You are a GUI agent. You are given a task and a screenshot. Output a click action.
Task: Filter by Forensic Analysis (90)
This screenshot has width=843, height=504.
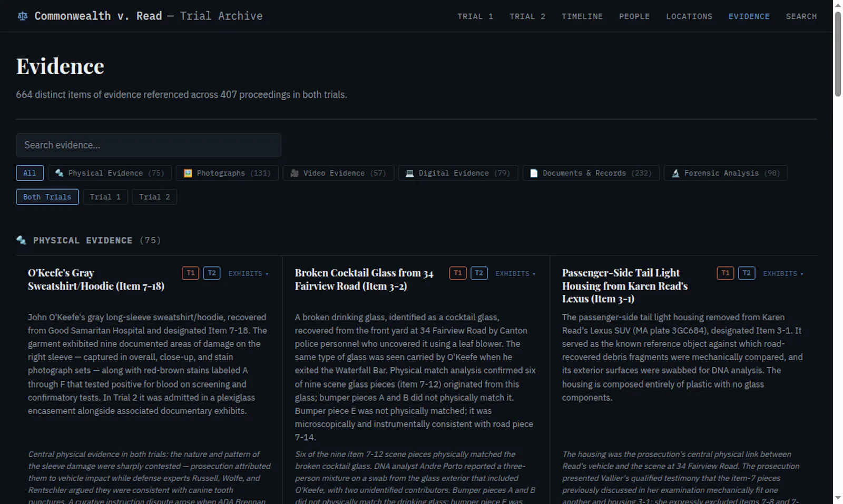(726, 173)
